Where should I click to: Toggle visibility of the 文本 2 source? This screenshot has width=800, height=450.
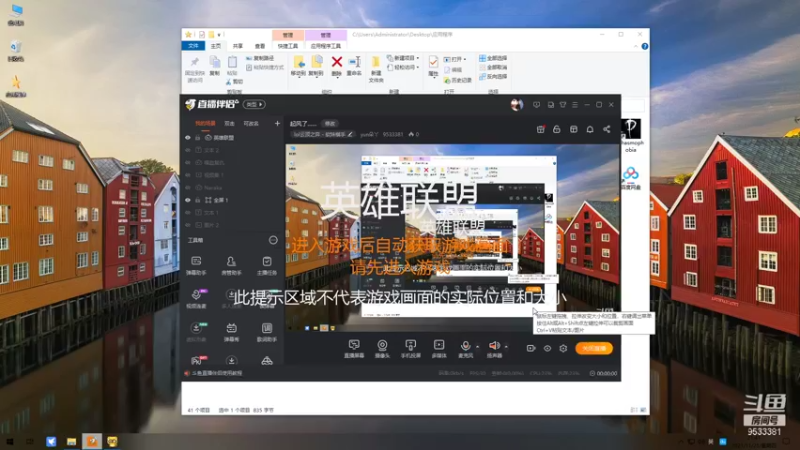click(x=188, y=150)
